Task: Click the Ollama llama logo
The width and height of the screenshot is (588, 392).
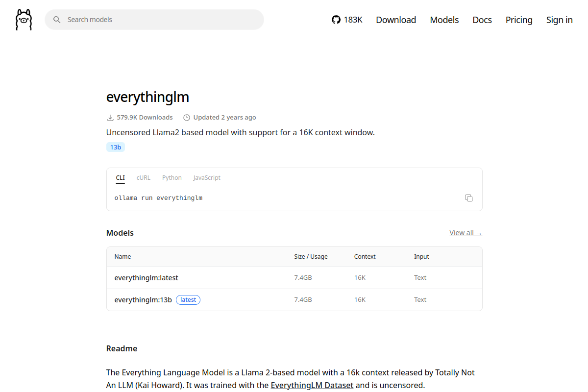Action: point(24,20)
